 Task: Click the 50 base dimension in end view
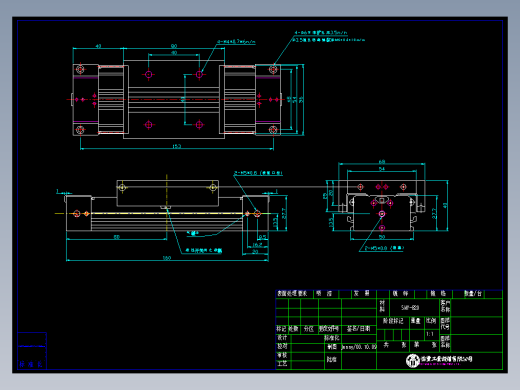[x=382, y=237]
